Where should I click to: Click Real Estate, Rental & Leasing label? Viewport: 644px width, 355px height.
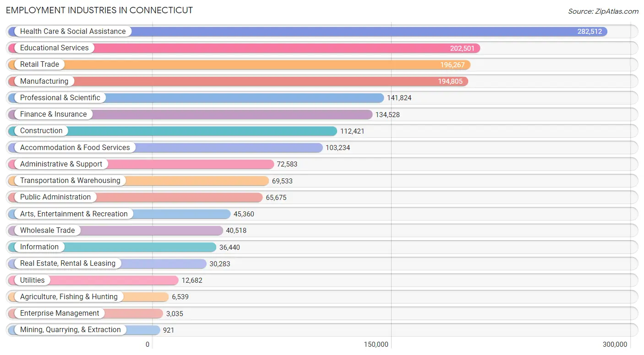pos(68,264)
